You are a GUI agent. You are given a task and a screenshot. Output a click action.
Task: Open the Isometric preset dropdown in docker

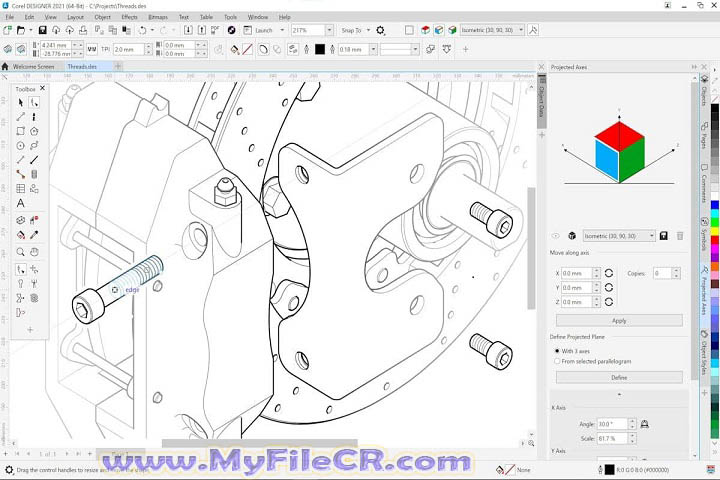click(x=652, y=236)
